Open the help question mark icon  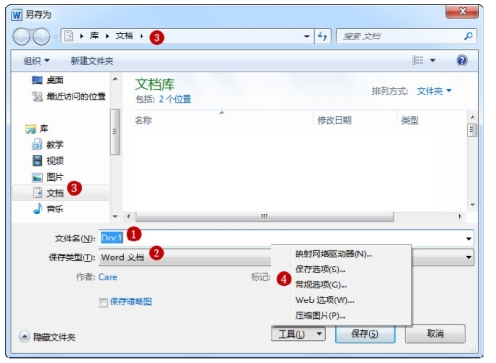(462, 60)
